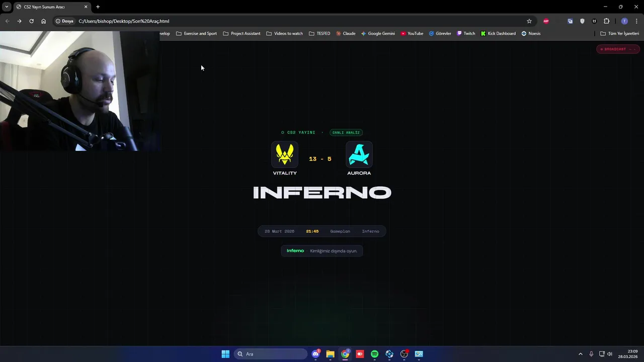Click the CANLI ANALİZ badge
Screen dimensions: 644x362
point(346,133)
